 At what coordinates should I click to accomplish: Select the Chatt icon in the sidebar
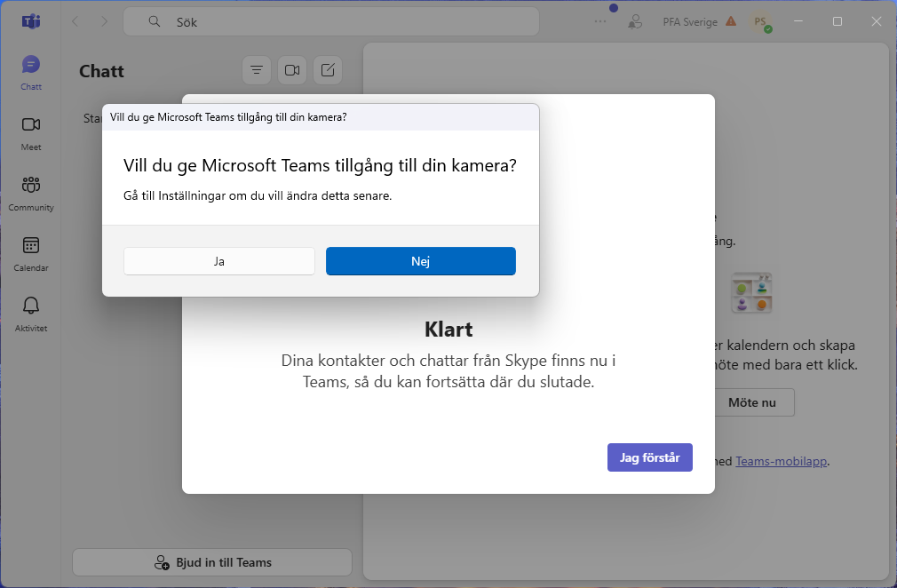tap(30, 71)
